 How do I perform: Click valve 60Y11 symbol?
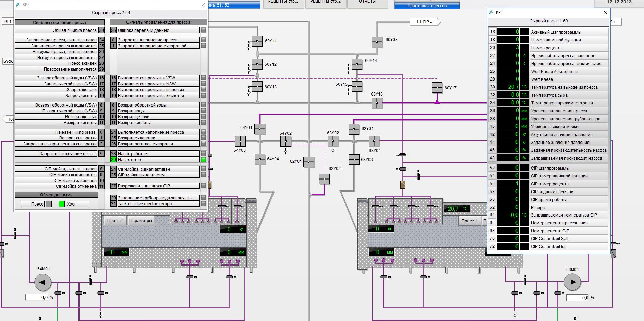pos(257,41)
